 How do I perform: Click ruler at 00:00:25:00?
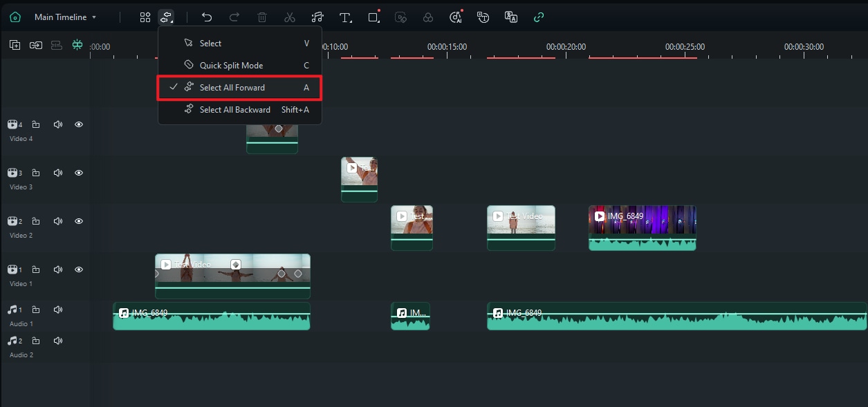(685, 47)
